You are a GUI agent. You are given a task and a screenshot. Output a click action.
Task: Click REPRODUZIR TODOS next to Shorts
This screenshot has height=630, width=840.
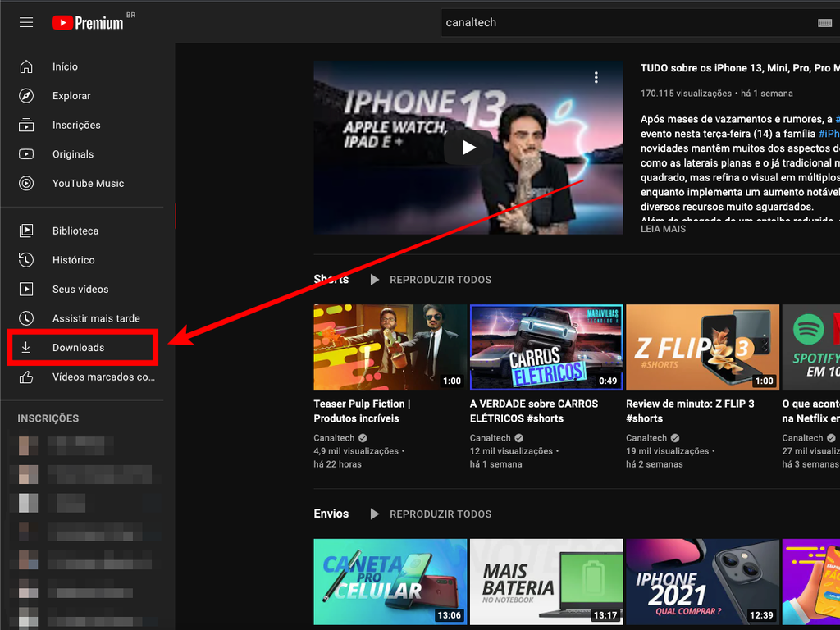pyautogui.click(x=441, y=280)
